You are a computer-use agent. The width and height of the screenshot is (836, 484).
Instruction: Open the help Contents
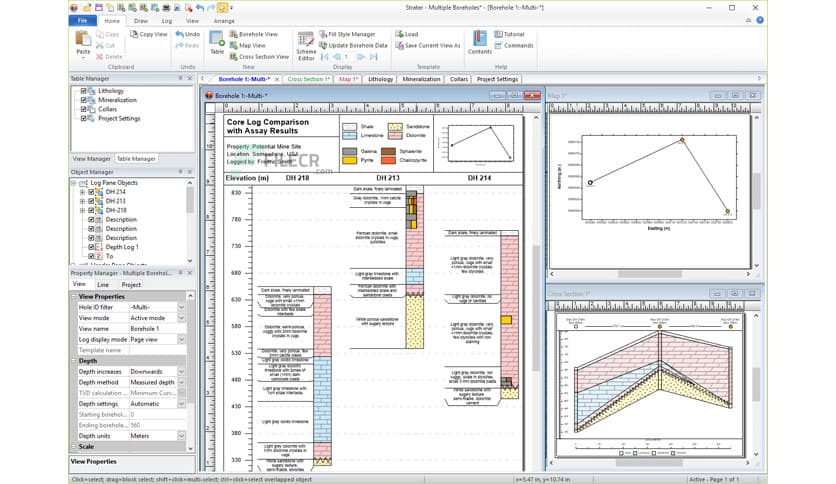[480, 42]
